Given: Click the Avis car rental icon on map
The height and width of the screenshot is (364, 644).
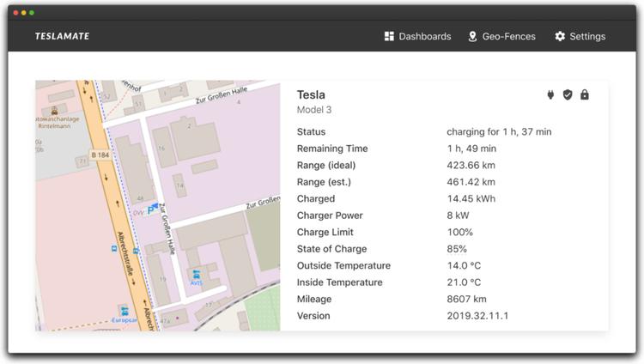Looking at the screenshot, I should [x=197, y=274].
